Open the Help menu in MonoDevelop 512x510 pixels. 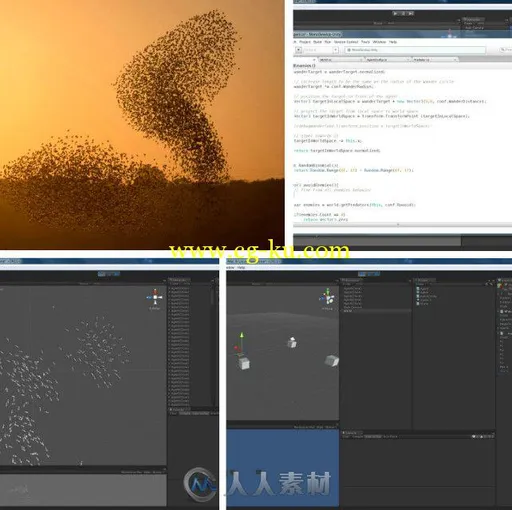pyautogui.click(x=393, y=42)
